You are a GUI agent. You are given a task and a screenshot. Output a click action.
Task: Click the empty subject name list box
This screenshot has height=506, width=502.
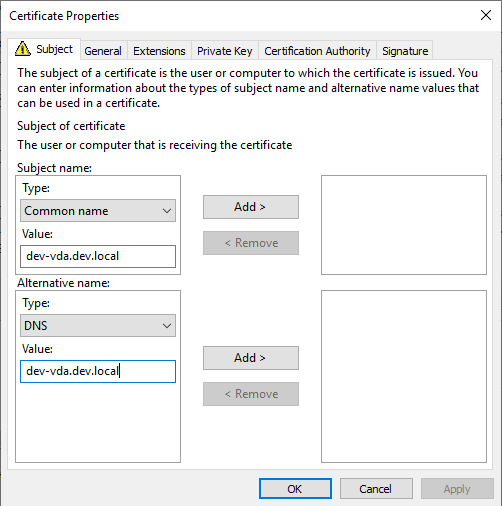coord(404,225)
